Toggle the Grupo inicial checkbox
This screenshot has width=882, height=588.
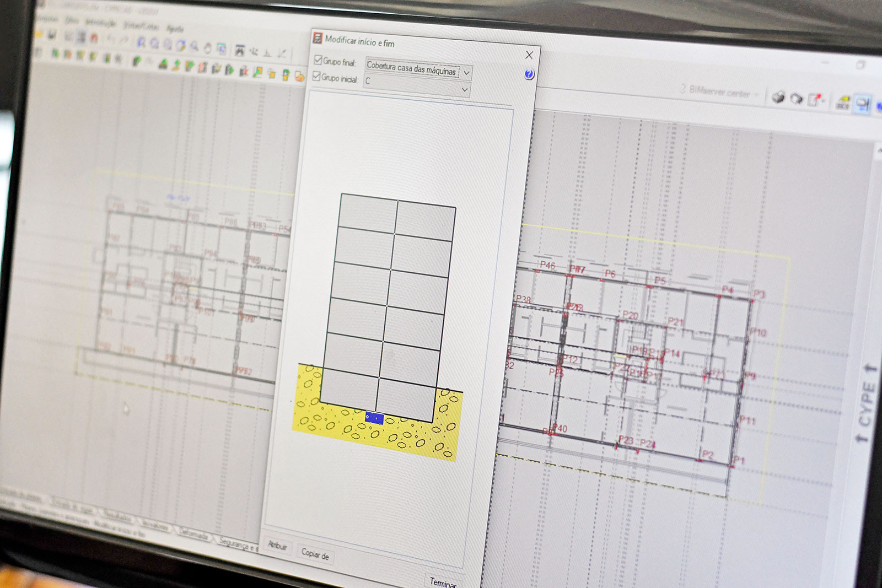(x=316, y=76)
